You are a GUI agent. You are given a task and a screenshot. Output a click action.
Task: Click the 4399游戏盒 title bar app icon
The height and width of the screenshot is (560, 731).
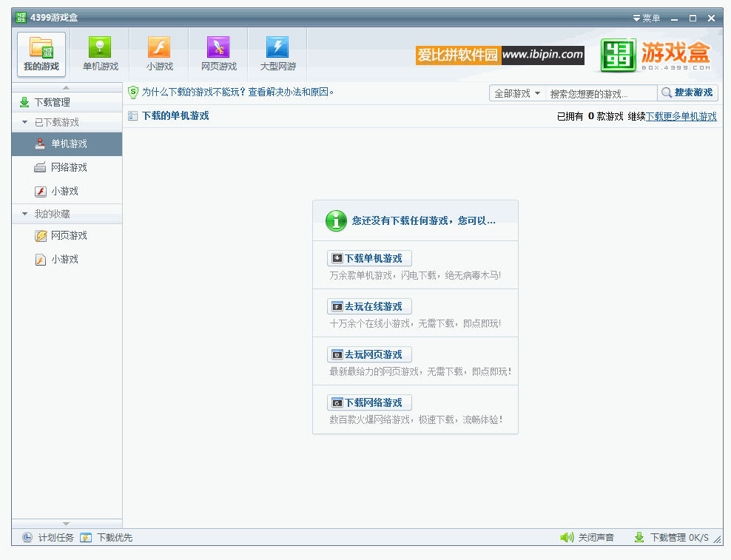coord(21,18)
